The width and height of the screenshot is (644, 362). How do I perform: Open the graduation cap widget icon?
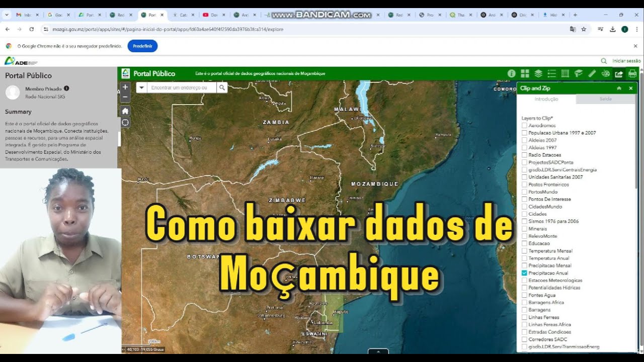click(579, 73)
